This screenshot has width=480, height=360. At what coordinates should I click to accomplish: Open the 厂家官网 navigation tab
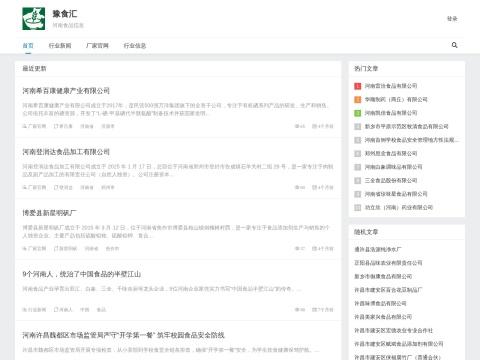(x=97, y=46)
